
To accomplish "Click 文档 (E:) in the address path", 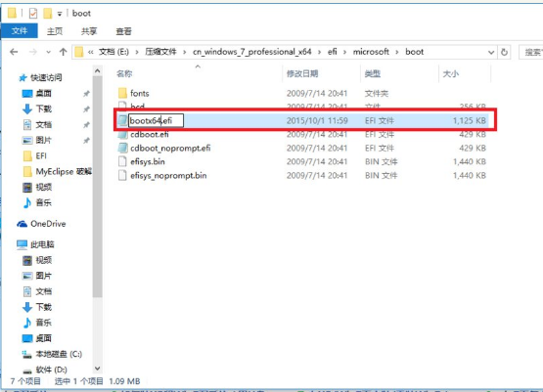I will tap(113, 52).
